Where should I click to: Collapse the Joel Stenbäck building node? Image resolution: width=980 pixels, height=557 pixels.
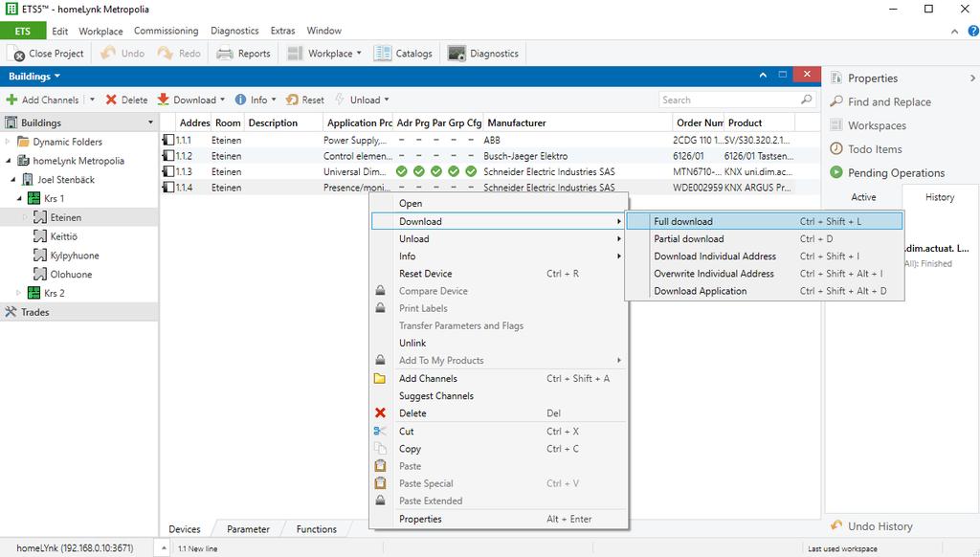point(13,179)
